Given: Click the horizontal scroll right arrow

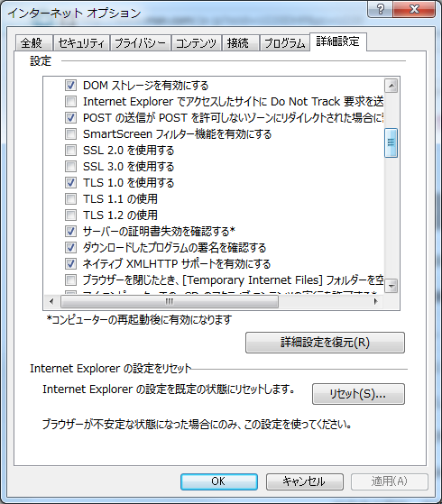Looking at the screenshot, I should pyautogui.click(x=375, y=301).
